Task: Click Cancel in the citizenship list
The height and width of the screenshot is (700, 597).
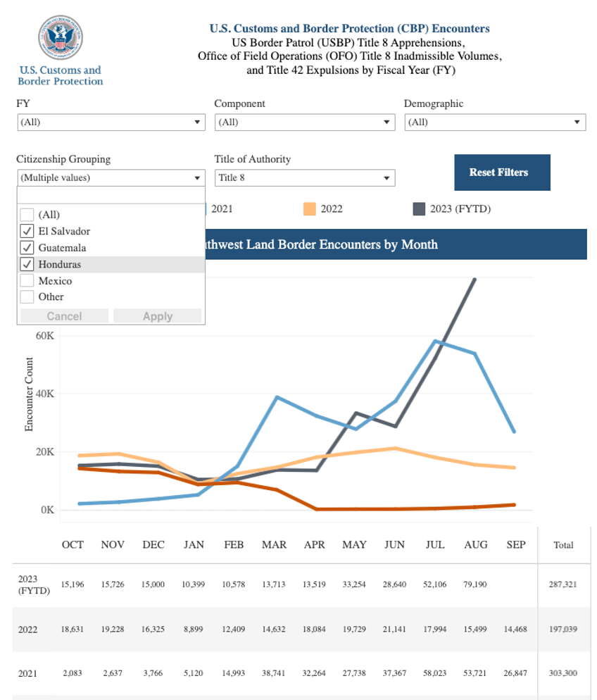Action: tap(64, 316)
